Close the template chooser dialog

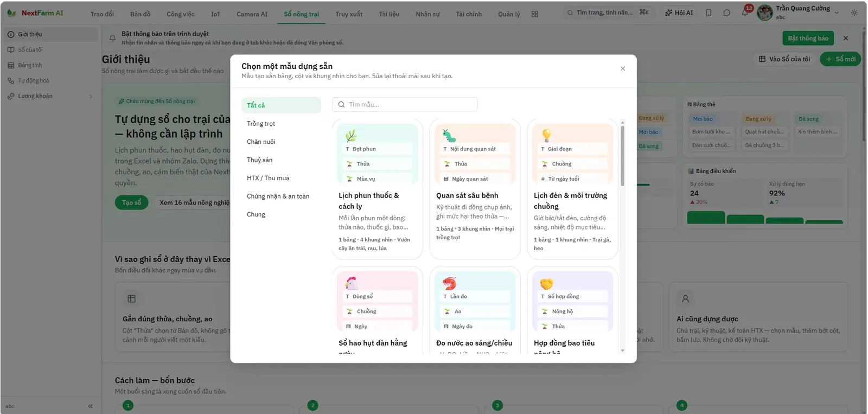[623, 68]
